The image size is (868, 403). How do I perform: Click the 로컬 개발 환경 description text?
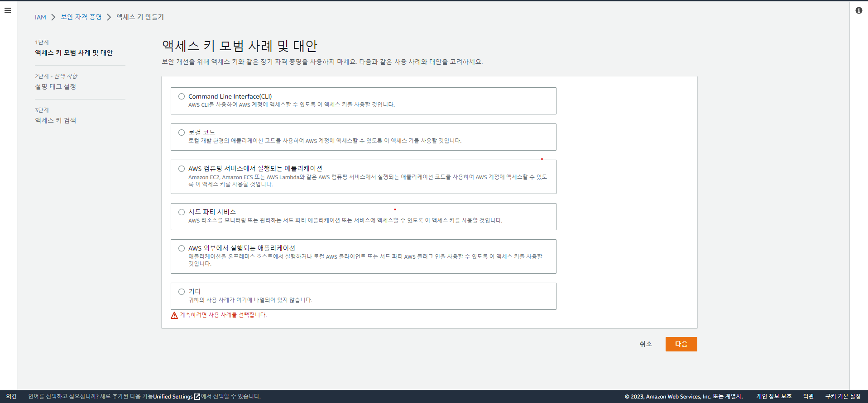[x=325, y=141]
